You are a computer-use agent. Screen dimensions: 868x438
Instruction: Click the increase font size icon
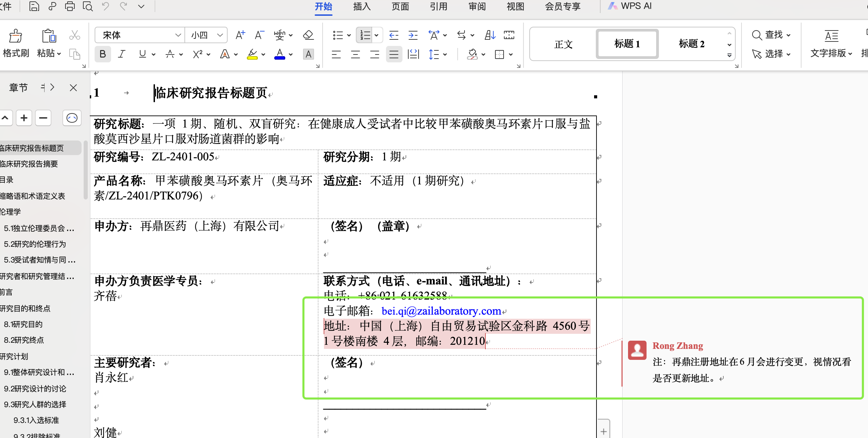coord(240,35)
